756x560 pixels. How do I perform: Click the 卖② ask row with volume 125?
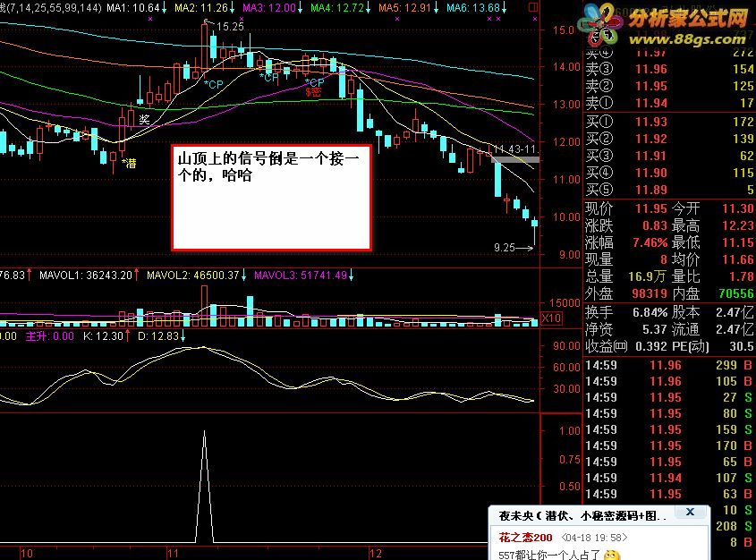click(670, 86)
